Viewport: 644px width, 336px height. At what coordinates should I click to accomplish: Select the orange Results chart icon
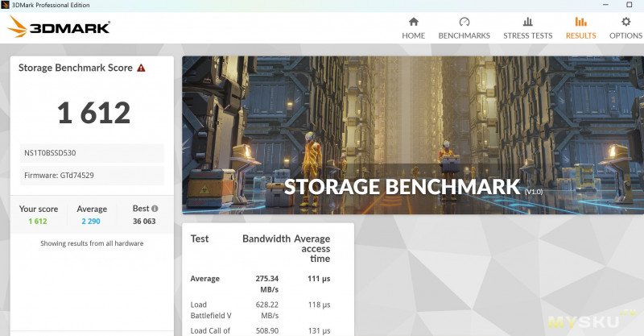[x=580, y=22]
